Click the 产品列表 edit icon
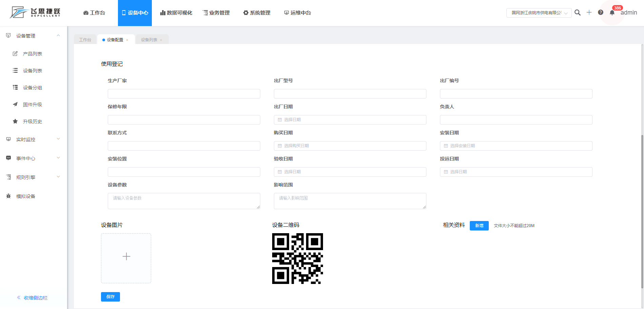Image resolution: width=644 pixels, height=309 pixels. (15, 54)
